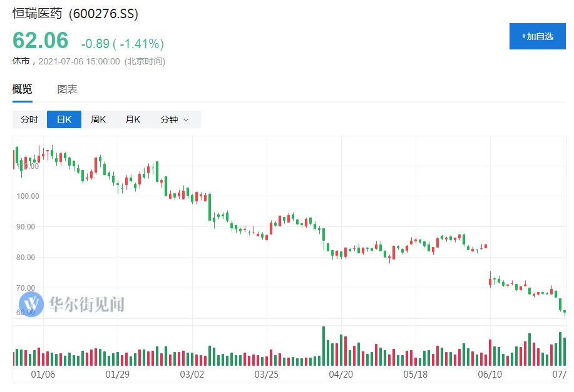Viewport: 574px width, 392px height.
Task: Click the 加自选 add-to-watchlist button
Action: click(x=537, y=36)
